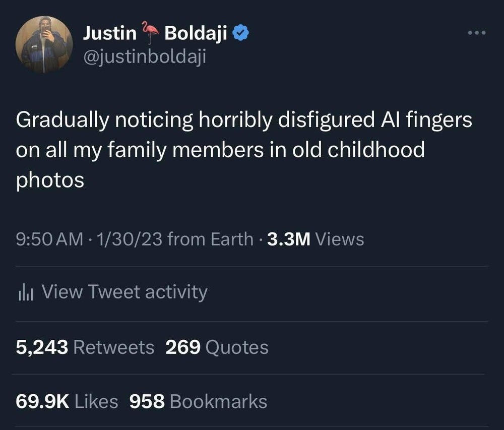Open the three-dot more options menu
Image resolution: width=504 pixels, height=430 pixels.
point(476,33)
